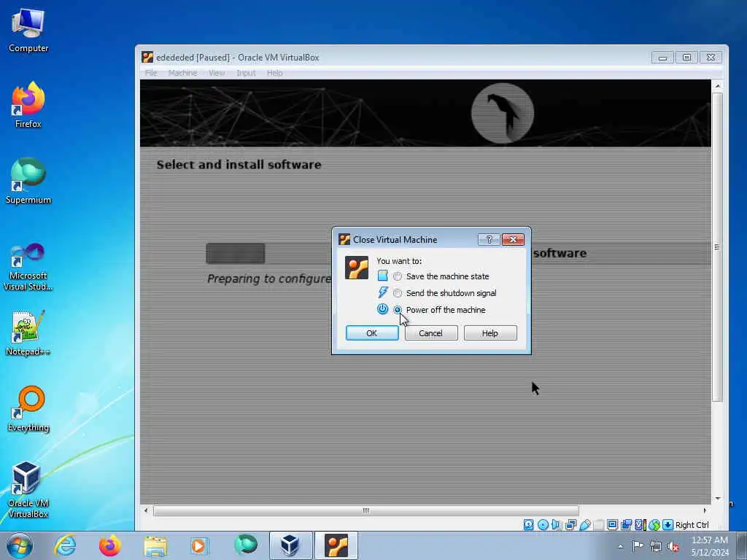
Task: Open the Input menu in VirtualBox
Action: 246,73
